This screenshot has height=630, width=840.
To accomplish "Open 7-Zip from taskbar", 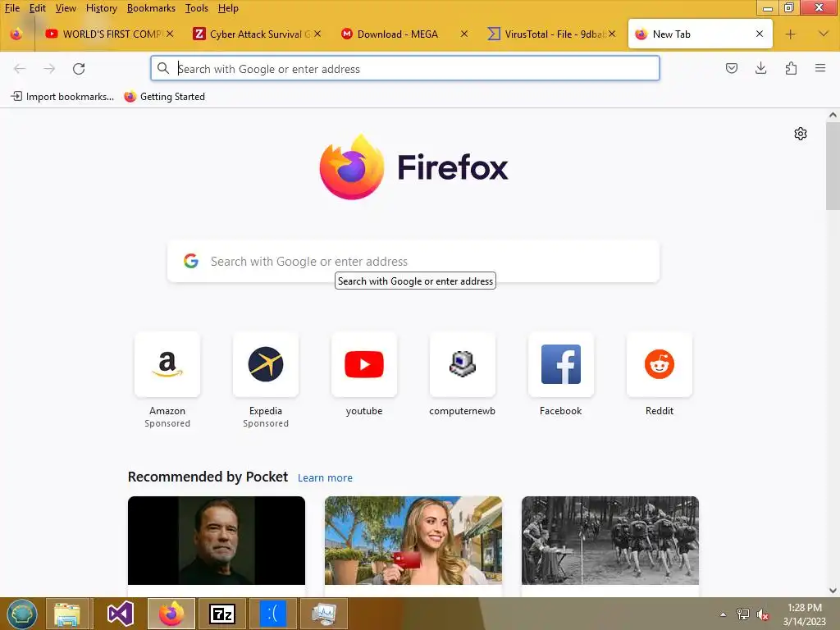I will click(x=222, y=614).
